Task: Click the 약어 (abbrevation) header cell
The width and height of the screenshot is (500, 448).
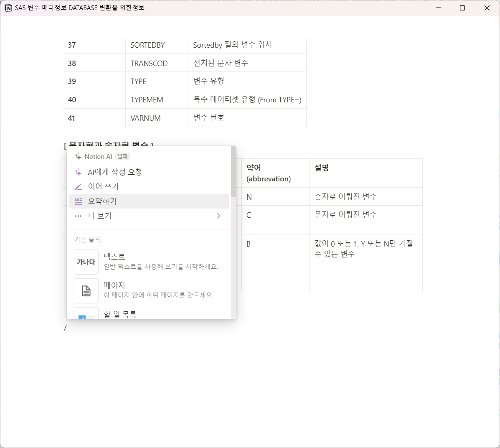Action: point(275,173)
